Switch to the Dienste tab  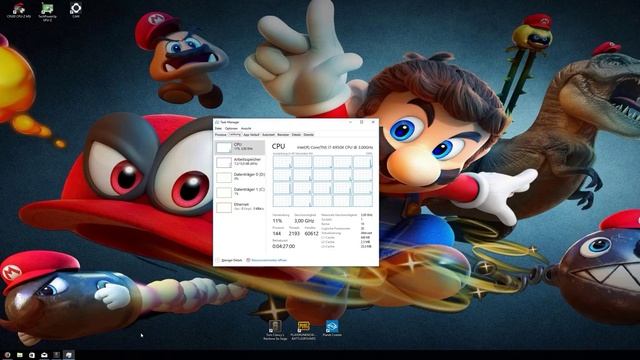point(309,134)
